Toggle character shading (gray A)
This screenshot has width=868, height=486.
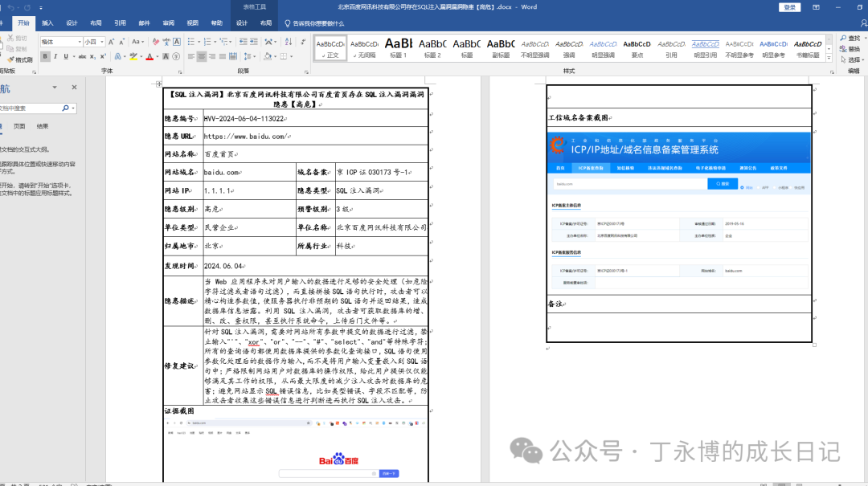tap(166, 56)
